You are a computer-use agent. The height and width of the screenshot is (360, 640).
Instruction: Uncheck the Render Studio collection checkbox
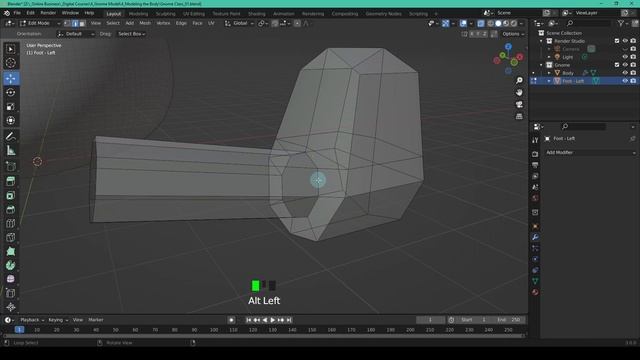(x=617, y=41)
